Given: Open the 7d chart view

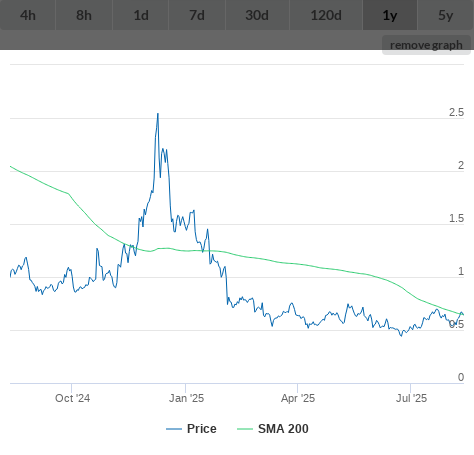Looking at the screenshot, I should [197, 15].
